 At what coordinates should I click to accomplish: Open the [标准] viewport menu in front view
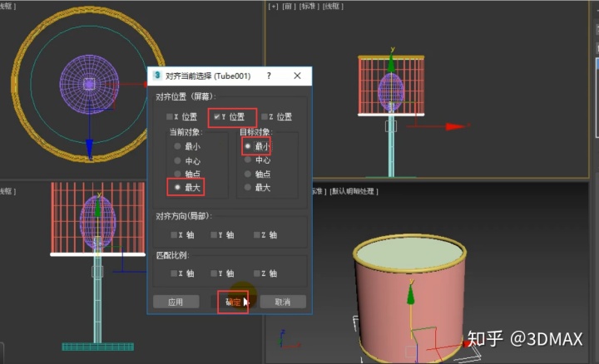(x=308, y=7)
